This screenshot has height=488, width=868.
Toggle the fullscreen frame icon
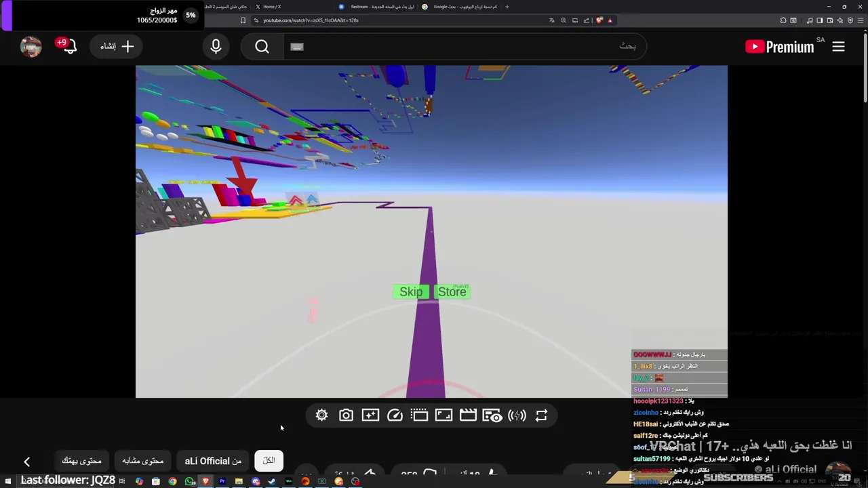tap(443, 415)
